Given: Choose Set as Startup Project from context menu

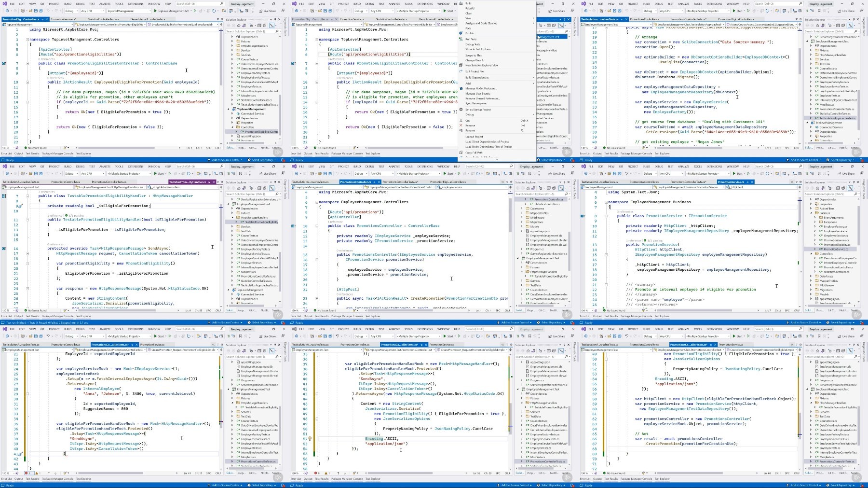Looking at the screenshot, I should [497, 110].
